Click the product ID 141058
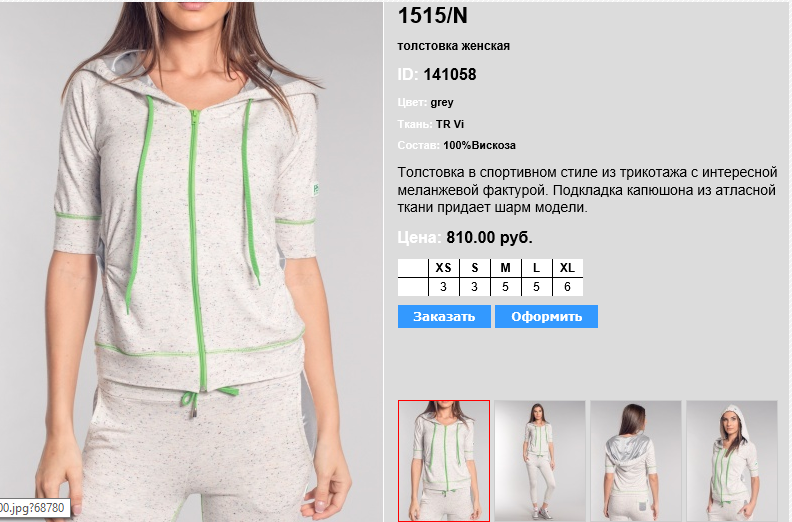 click(450, 75)
